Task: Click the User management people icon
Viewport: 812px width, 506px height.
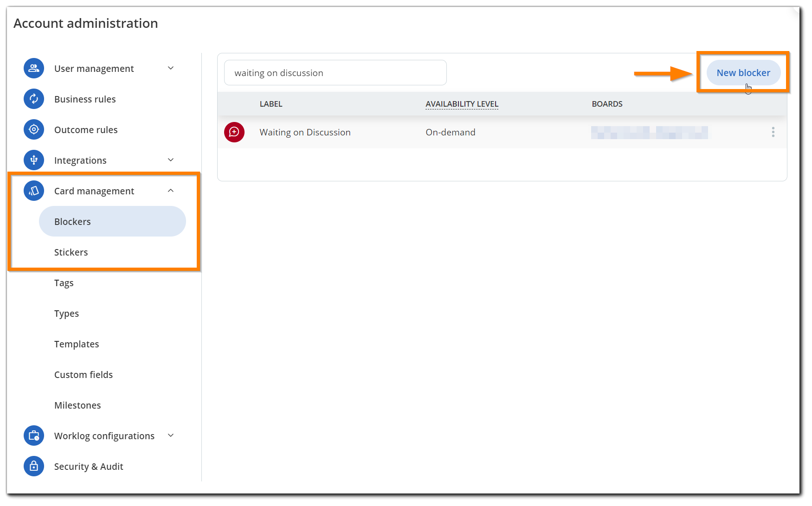Action: point(34,68)
